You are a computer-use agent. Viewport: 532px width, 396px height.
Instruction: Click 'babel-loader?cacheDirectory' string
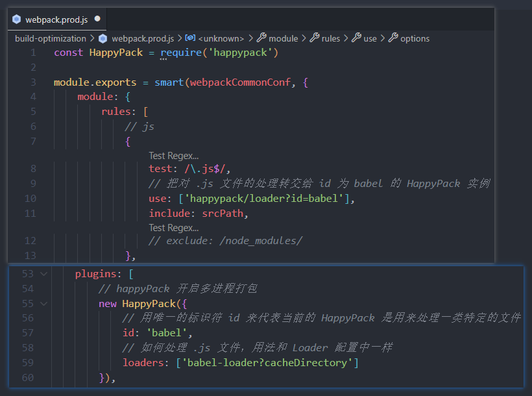point(267,363)
